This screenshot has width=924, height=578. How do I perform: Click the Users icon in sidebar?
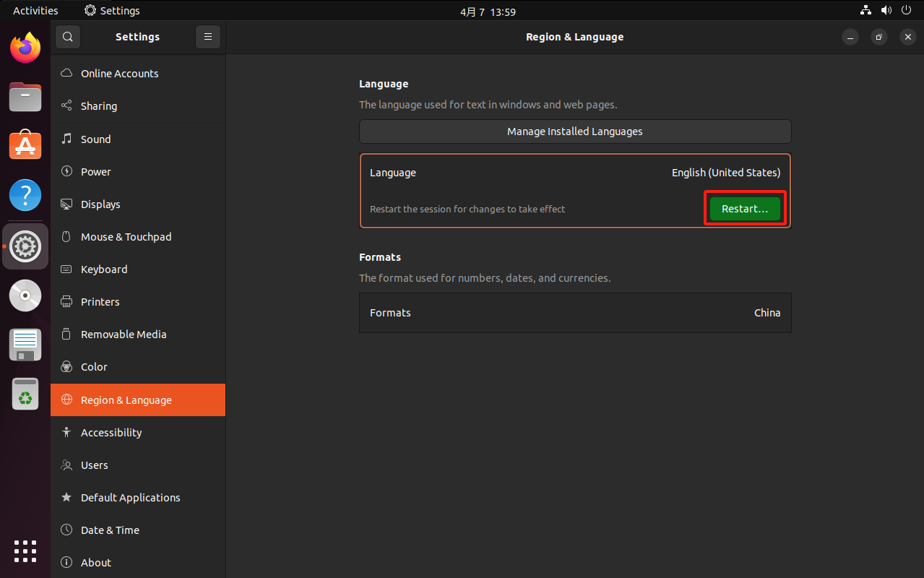[66, 465]
